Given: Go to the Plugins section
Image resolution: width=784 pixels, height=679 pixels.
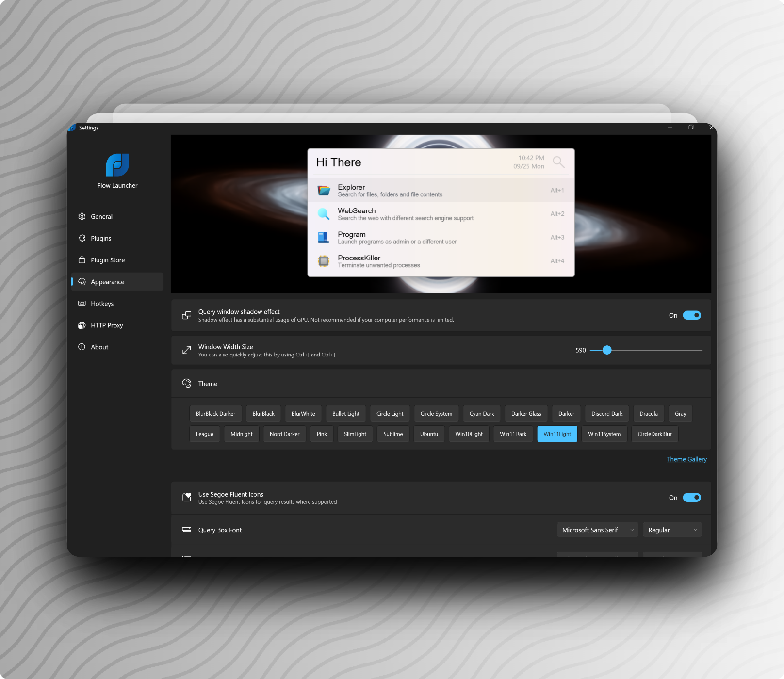Looking at the screenshot, I should [x=117, y=238].
